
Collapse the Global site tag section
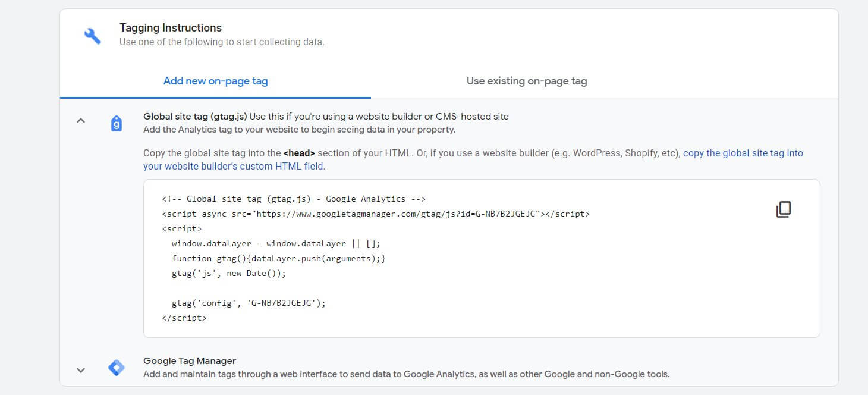click(x=81, y=120)
